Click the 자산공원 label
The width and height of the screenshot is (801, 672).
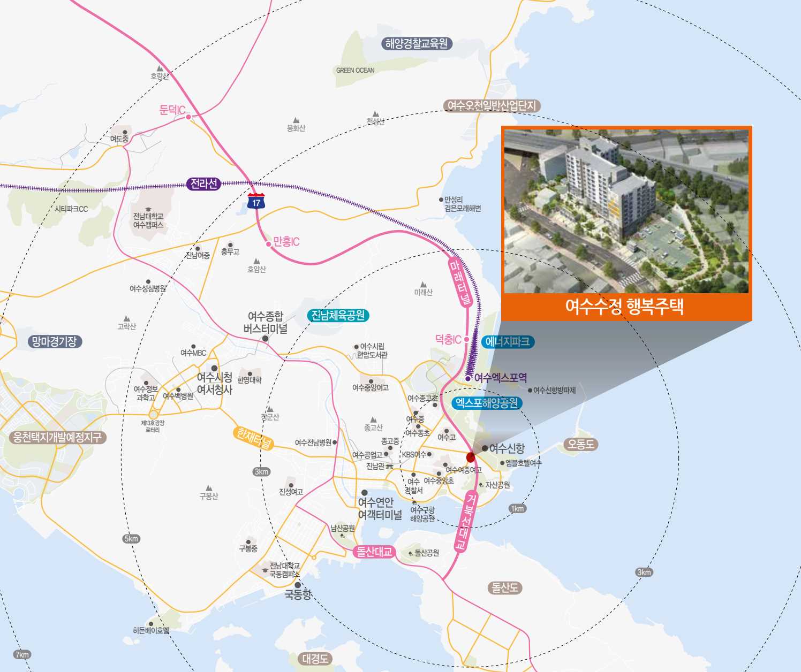pos(497,485)
